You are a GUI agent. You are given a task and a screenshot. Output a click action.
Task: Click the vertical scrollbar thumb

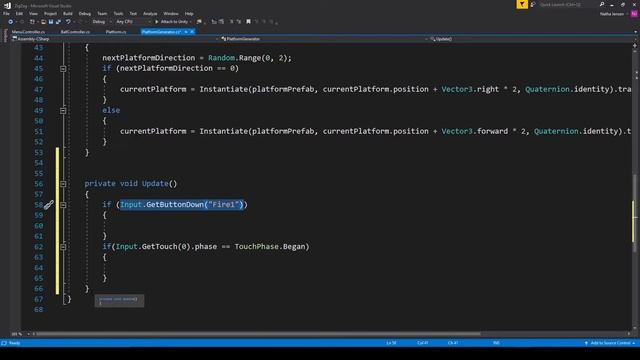(x=635, y=213)
